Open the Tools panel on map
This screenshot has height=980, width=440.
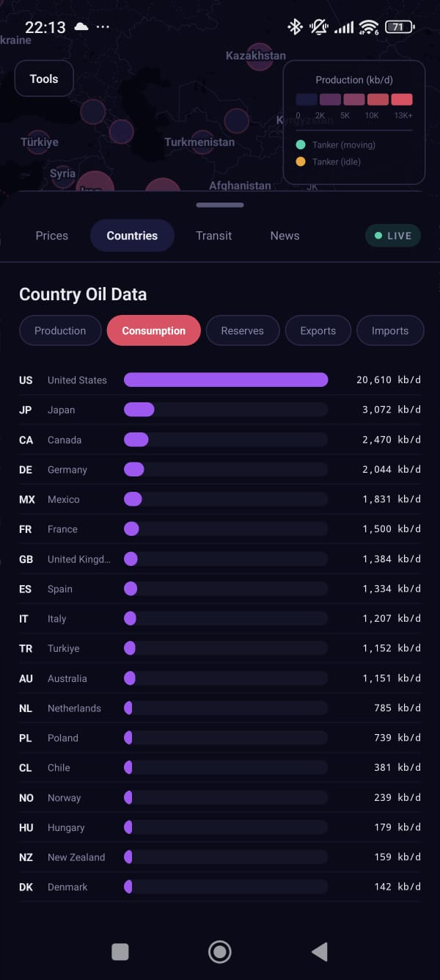click(x=44, y=79)
